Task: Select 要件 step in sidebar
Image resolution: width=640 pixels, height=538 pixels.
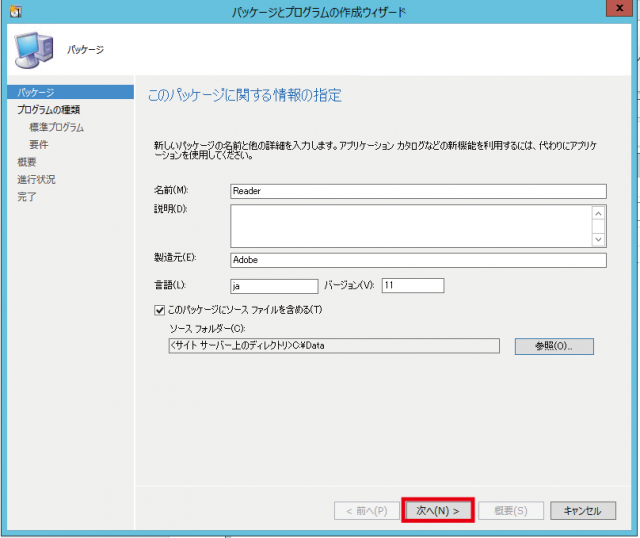Action: coord(39,145)
